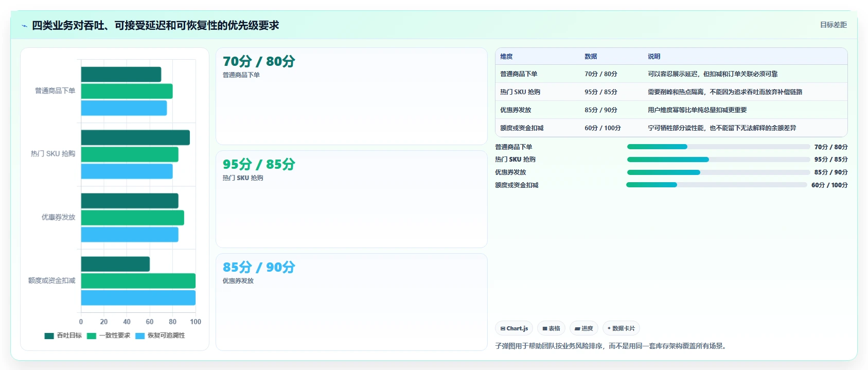Click the blue 恢复可追溯性 bar for 普通商品下单
The height and width of the screenshot is (370, 868).
click(124, 108)
